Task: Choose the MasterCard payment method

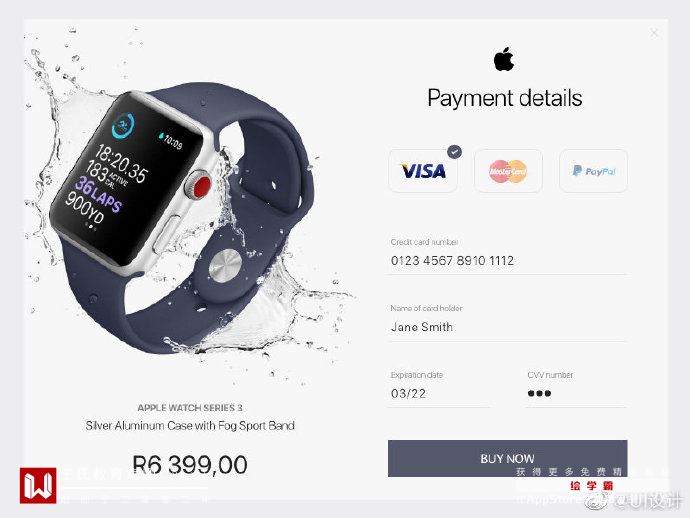Action: tap(508, 171)
